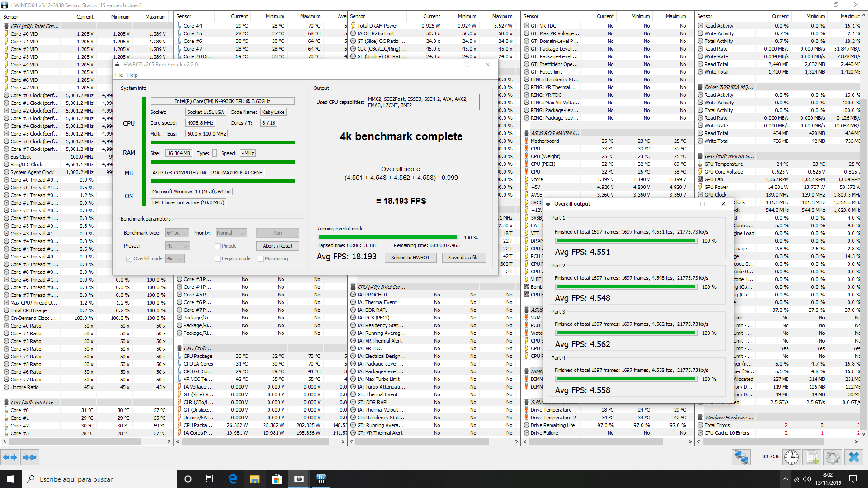Click the shrink columns arrows icon
The width and height of the screenshot is (868, 488).
click(x=29, y=457)
